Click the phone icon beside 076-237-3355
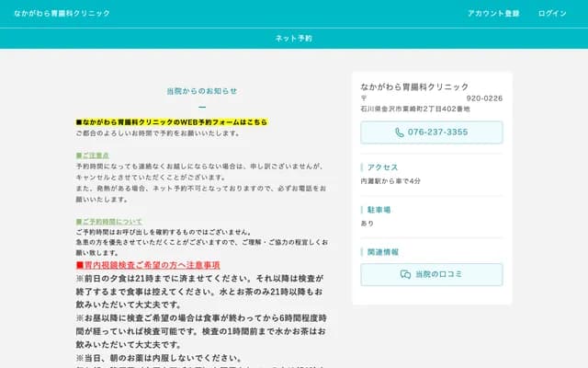The height and width of the screenshot is (368, 588). (x=399, y=132)
